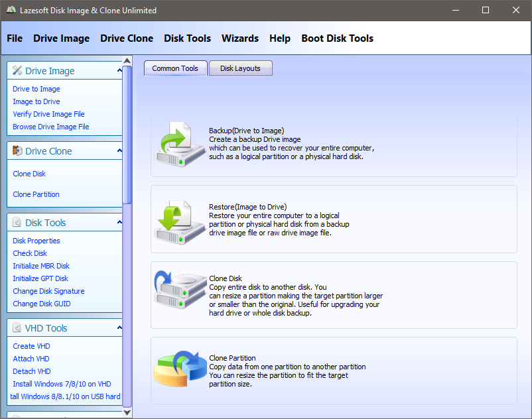Open the Drive Image menu

click(62, 38)
